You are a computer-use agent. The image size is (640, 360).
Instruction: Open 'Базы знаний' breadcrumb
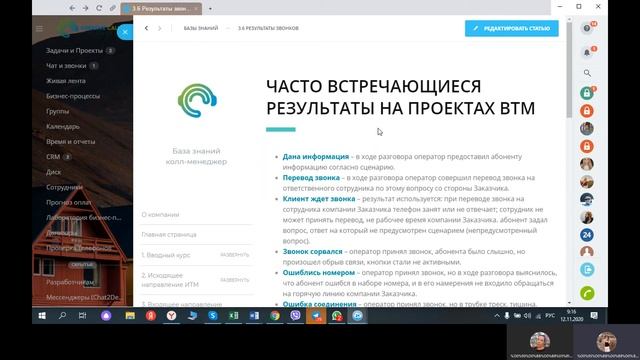201,28
